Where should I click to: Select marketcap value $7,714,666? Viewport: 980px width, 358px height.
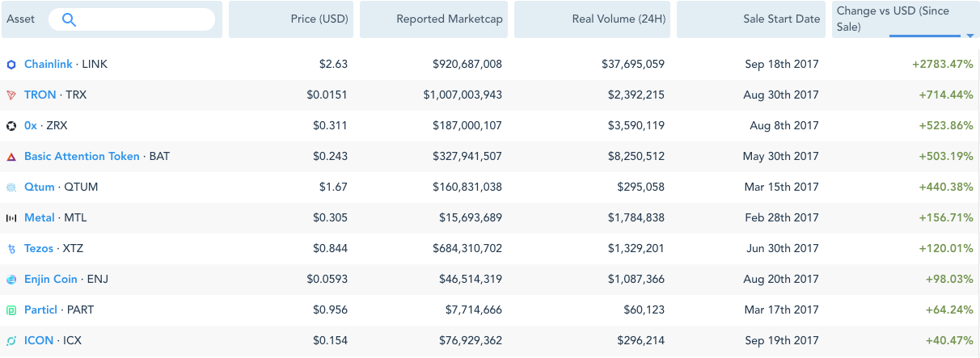(x=474, y=310)
